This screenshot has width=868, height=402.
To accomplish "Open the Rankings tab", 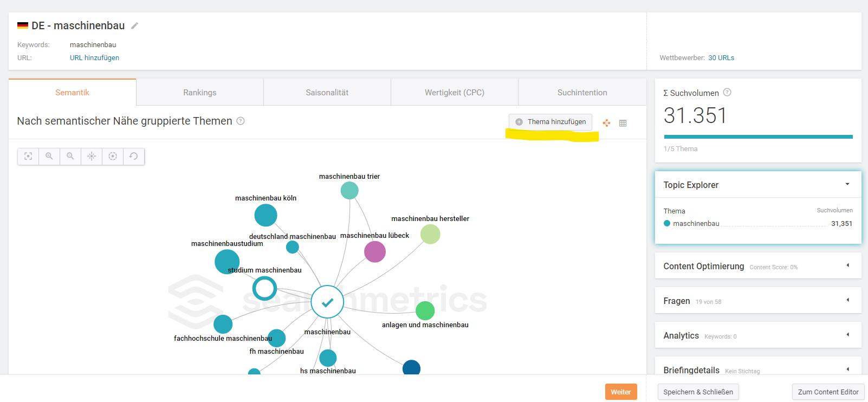I will point(200,93).
